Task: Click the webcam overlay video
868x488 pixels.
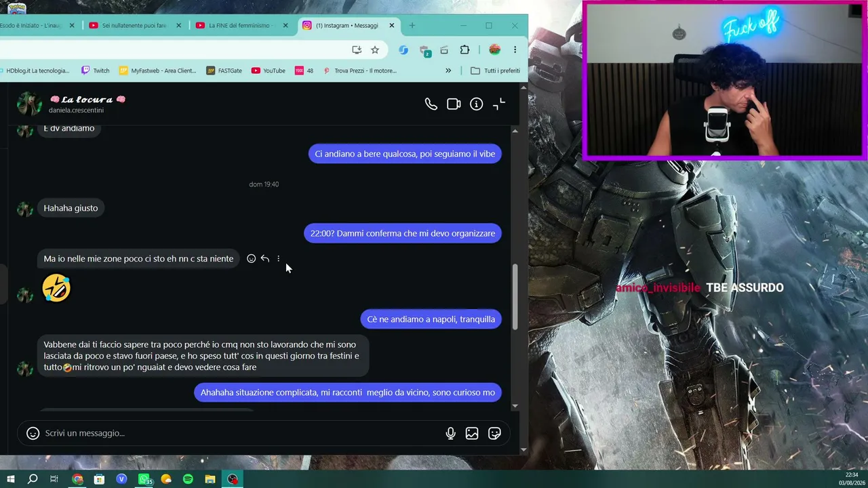Action: (724, 81)
